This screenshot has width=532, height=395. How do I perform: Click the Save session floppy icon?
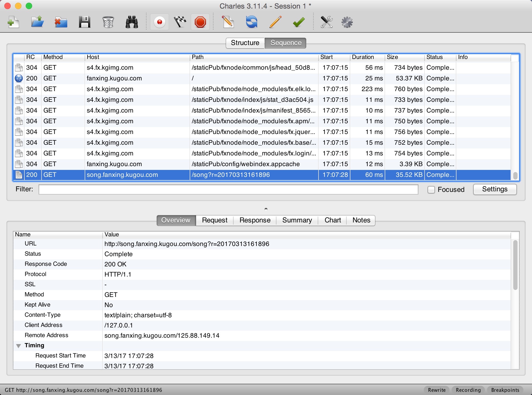tap(84, 22)
